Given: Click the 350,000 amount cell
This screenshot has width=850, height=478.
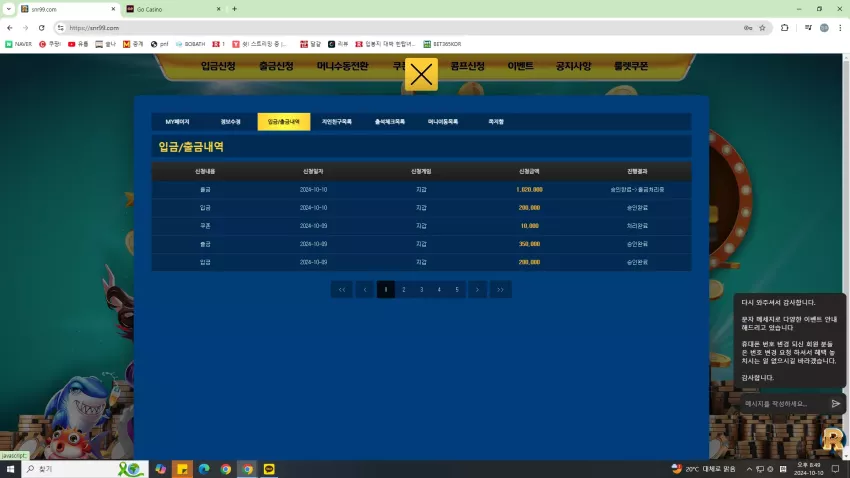Looking at the screenshot, I should point(529,244).
